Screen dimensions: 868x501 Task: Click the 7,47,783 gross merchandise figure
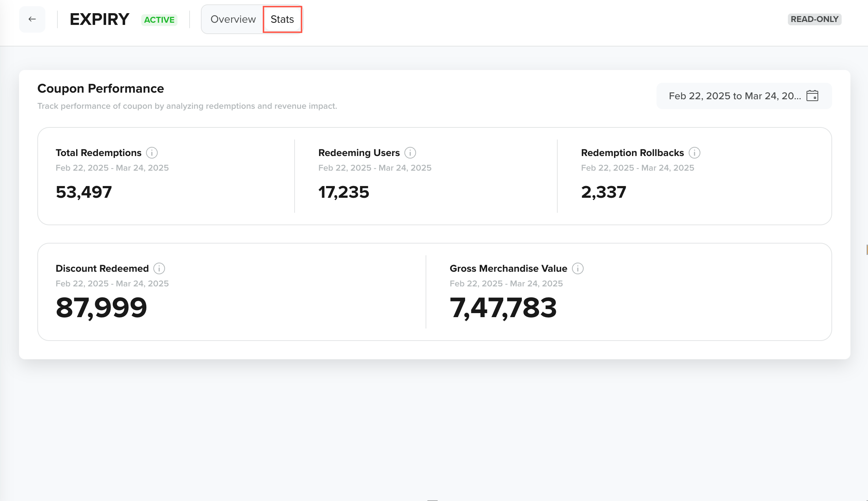(503, 308)
